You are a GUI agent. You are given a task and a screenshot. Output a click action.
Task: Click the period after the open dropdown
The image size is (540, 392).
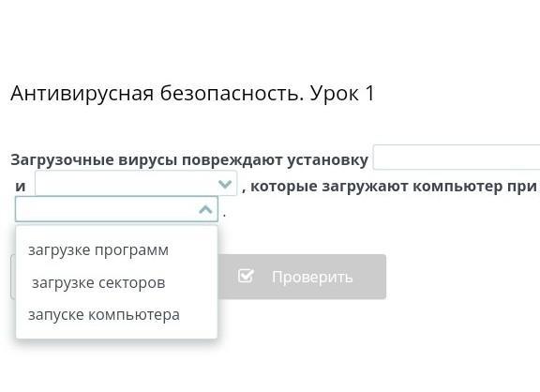click(x=225, y=216)
